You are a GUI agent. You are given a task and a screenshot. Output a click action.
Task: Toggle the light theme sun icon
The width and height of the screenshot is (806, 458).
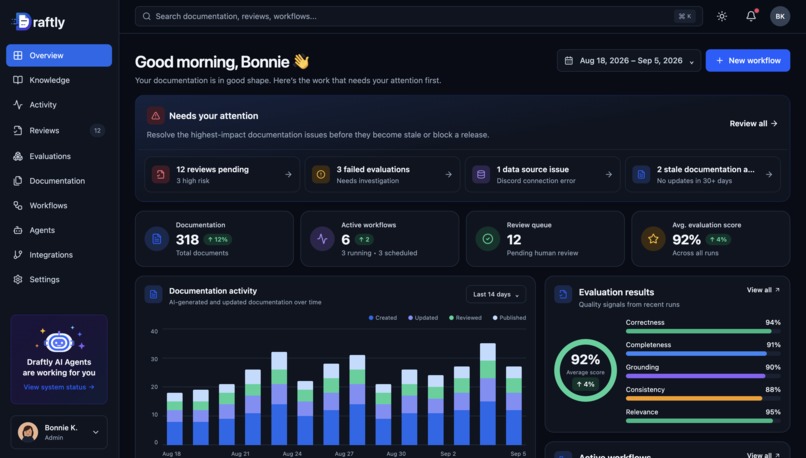click(722, 16)
